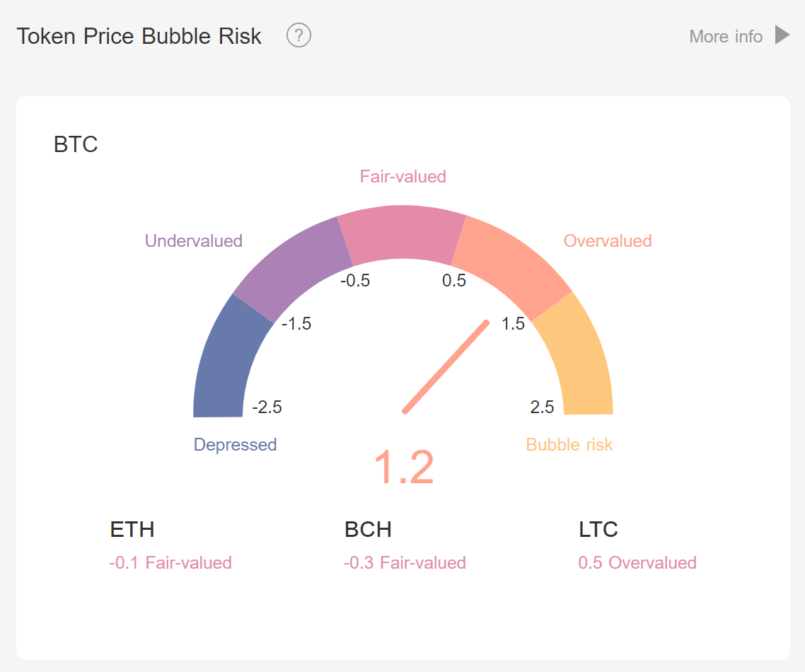Viewport: 805px width, 672px height.
Task: Open the More info link
Action: 726,36
